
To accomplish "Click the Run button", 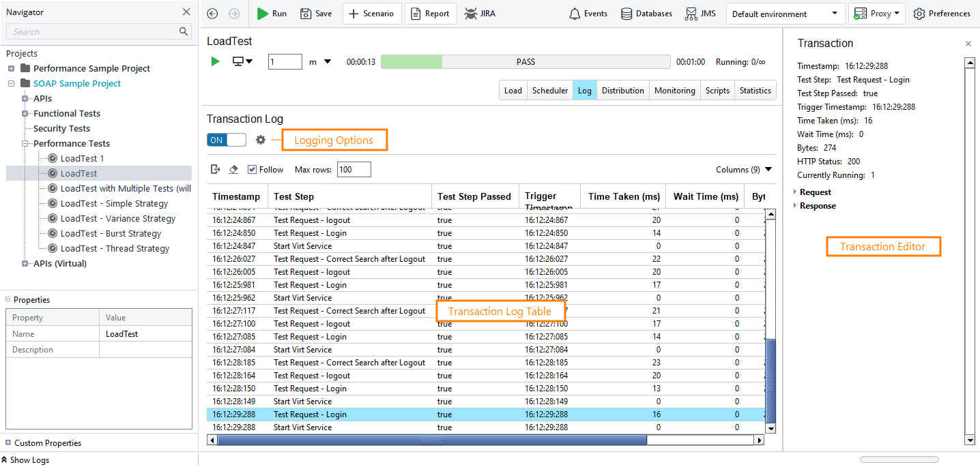I will point(272,13).
